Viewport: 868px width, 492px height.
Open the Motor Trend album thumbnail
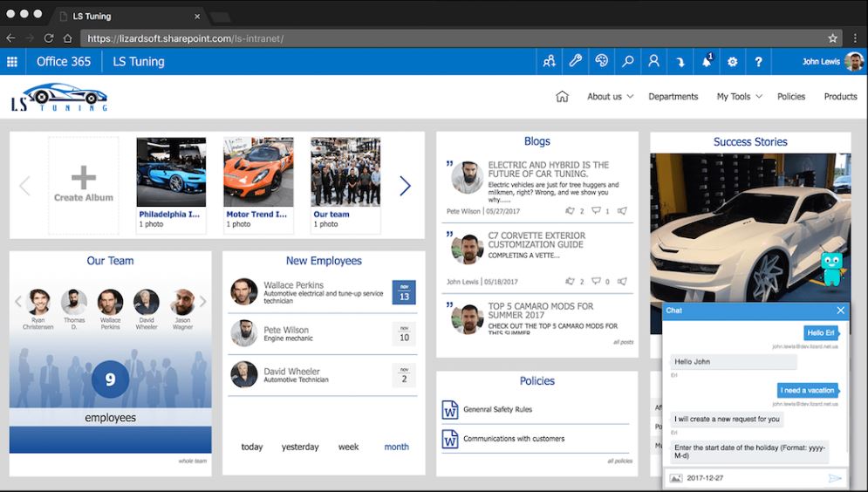258,172
